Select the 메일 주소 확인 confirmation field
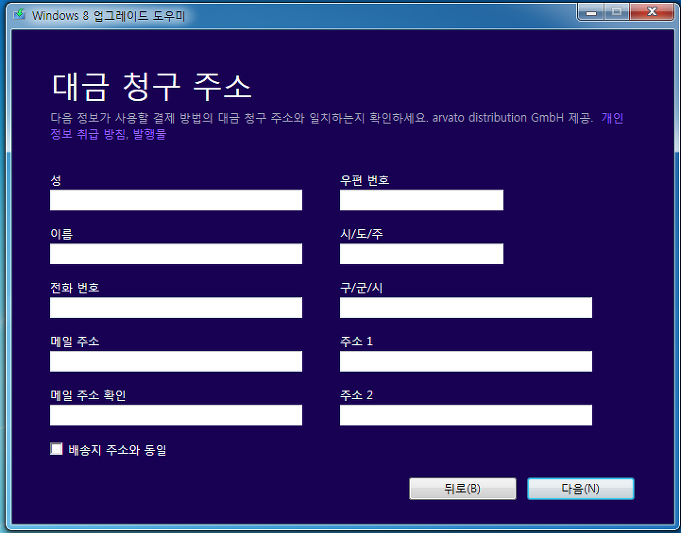The height and width of the screenshot is (533, 681). 176,415
